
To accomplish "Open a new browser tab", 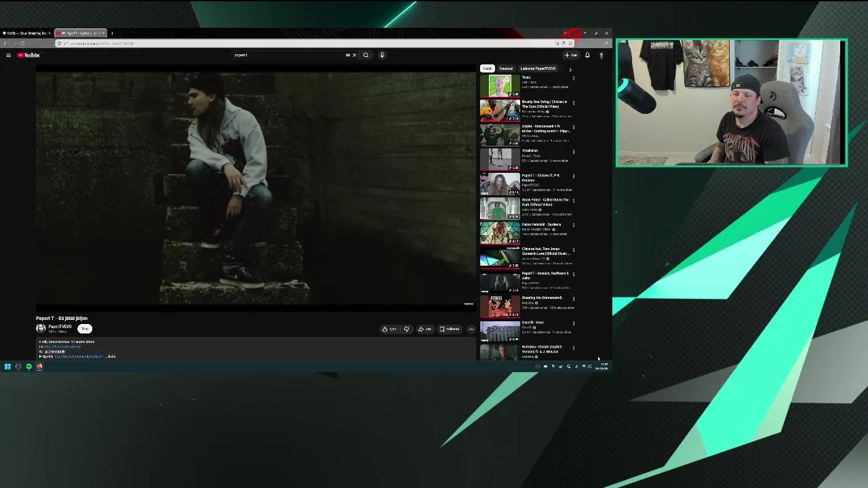I will (113, 33).
